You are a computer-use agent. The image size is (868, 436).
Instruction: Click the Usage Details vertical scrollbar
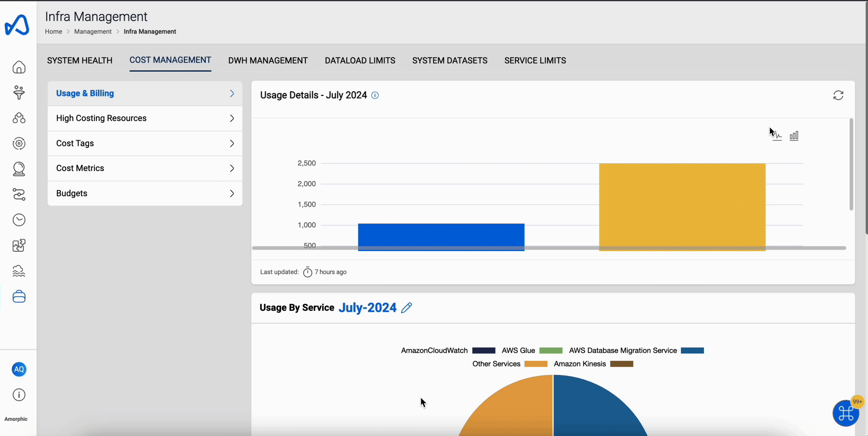(851, 164)
